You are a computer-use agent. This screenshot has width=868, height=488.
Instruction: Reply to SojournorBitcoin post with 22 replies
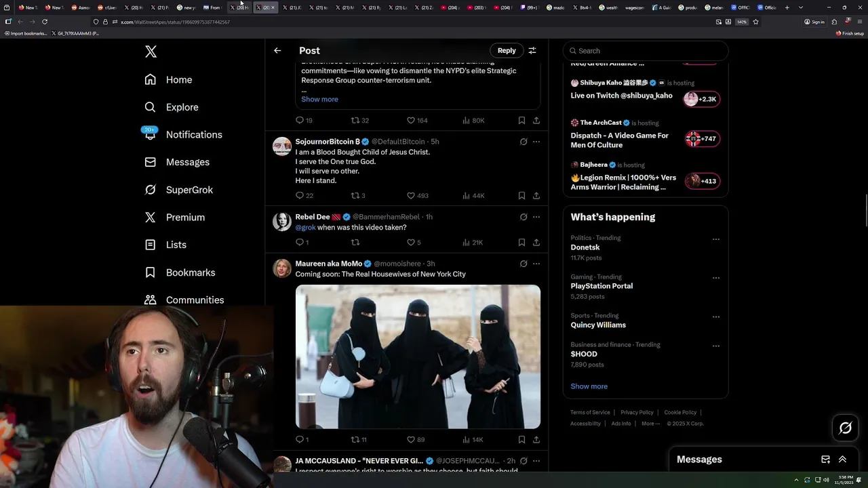(x=304, y=195)
